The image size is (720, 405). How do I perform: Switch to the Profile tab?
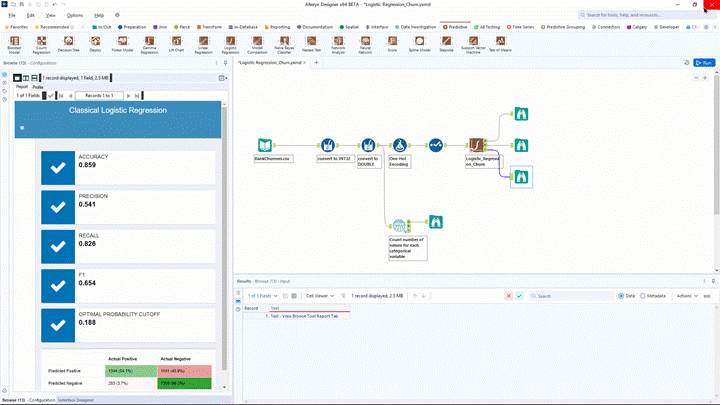tap(38, 87)
